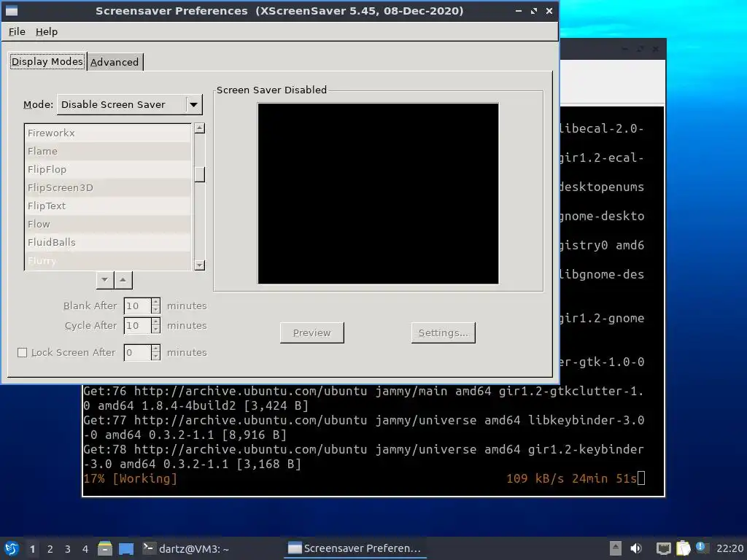Click the up-arrow button below the list
This screenshot has width=747, height=560.
(123, 279)
